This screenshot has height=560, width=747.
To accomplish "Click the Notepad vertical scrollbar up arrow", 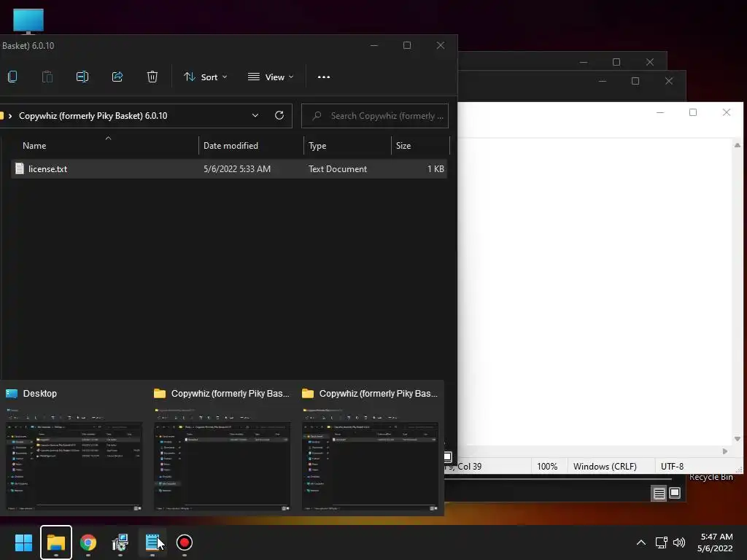I will (x=738, y=145).
